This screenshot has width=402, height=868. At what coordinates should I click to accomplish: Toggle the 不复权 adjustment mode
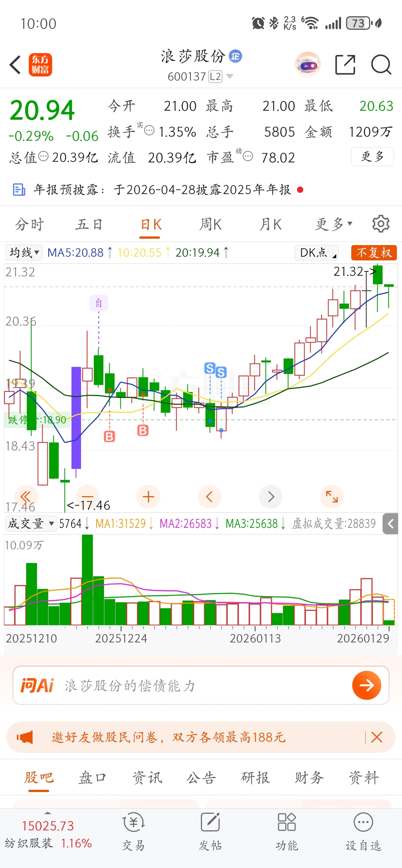click(374, 252)
